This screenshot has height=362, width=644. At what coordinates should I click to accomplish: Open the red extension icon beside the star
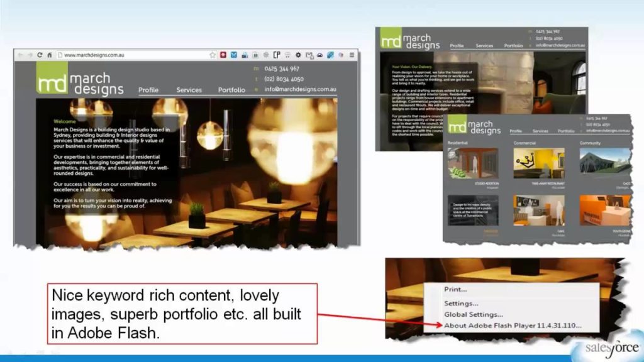point(223,55)
